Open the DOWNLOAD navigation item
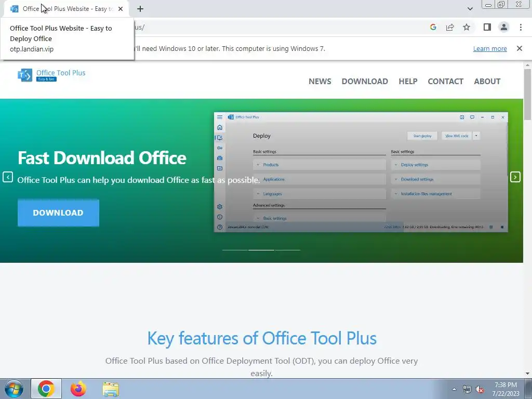Viewport: 532px width, 399px height. [x=365, y=82]
